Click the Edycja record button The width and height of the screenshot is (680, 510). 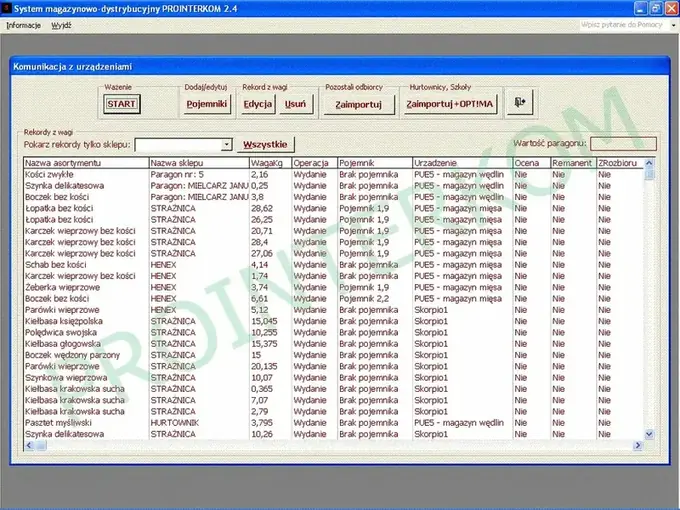pyautogui.click(x=258, y=104)
